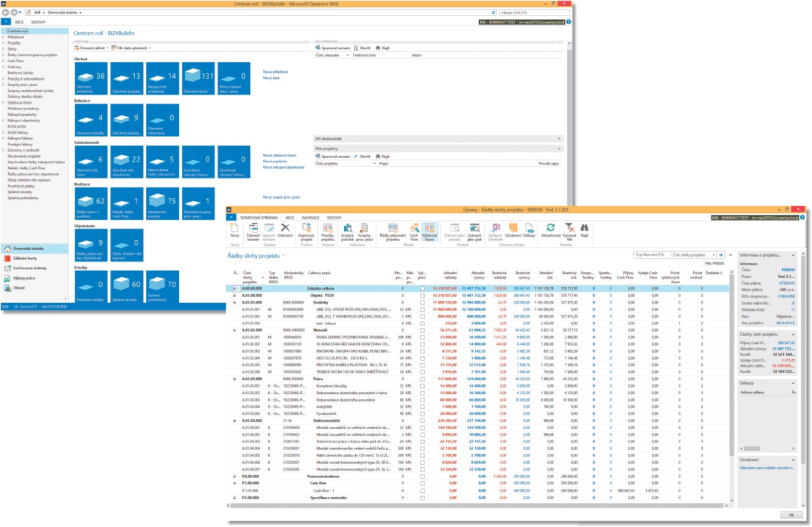This screenshot has height=527, width=812.
Task: Tick the checkbox in the Vysekozdvih row
Action: 422,413
